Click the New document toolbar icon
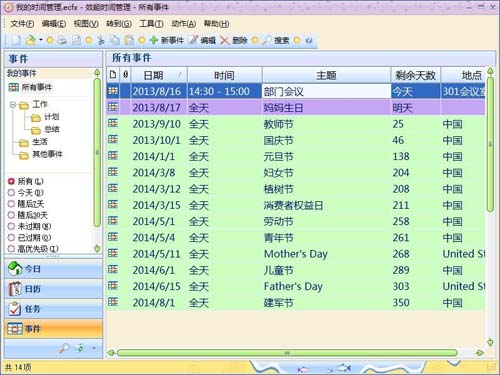Screen dimensions: 500x375 (17, 40)
